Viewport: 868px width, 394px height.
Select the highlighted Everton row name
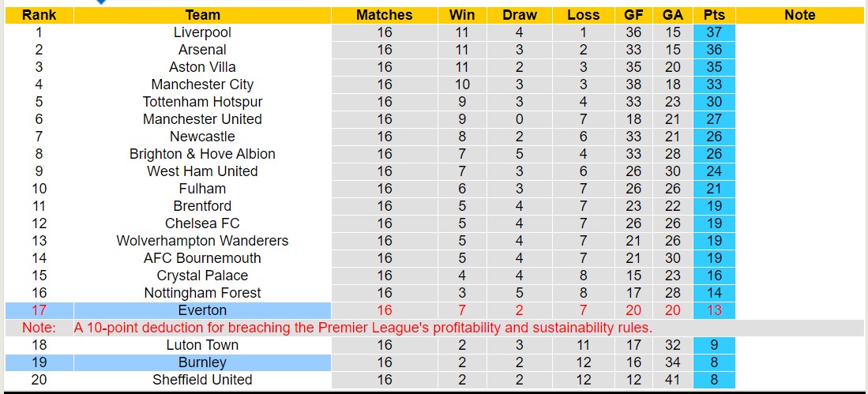point(202,310)
